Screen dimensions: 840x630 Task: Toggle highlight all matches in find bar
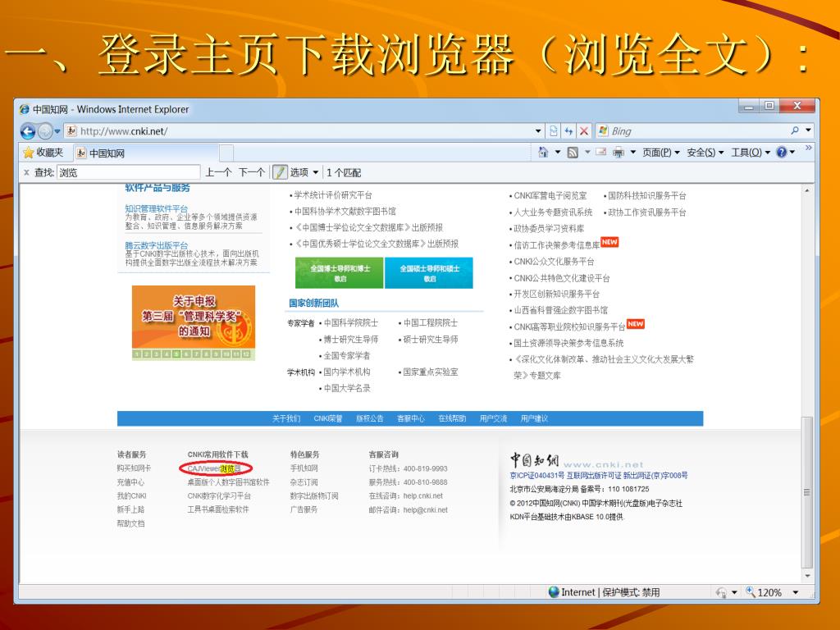tap(280, 172)
